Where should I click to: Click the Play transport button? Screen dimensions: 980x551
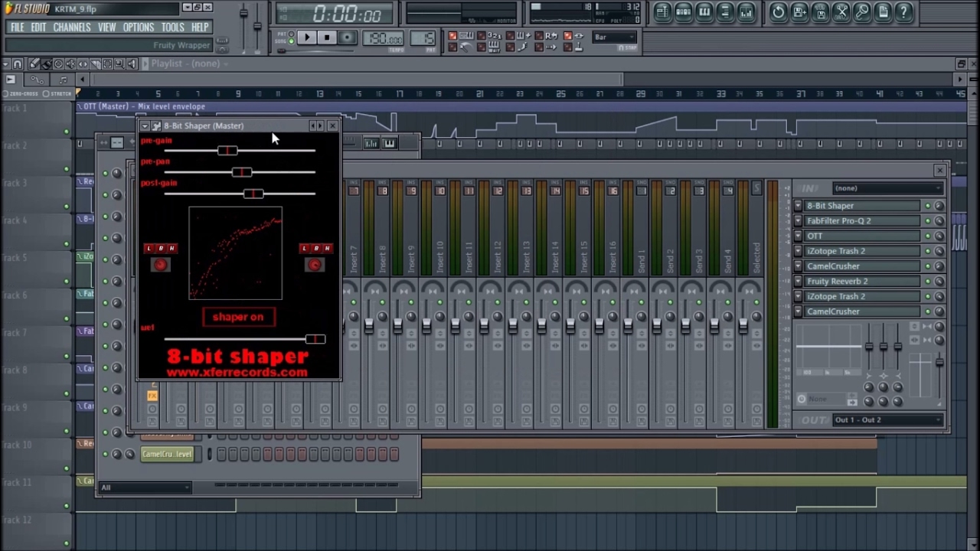(307, 37)
